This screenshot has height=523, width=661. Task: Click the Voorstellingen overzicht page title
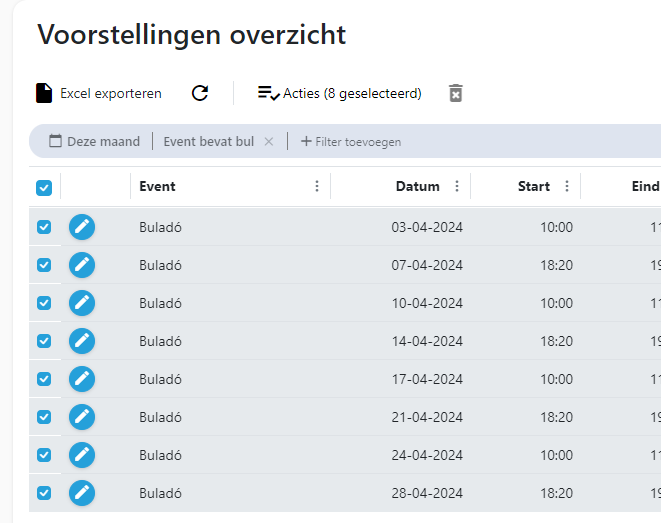click(192, 35)
